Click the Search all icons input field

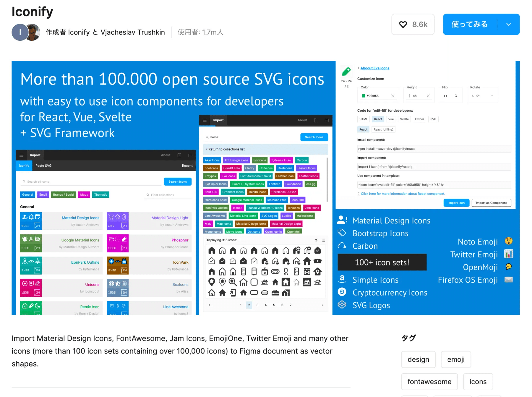pyautogui.click(x=92, y=182)
